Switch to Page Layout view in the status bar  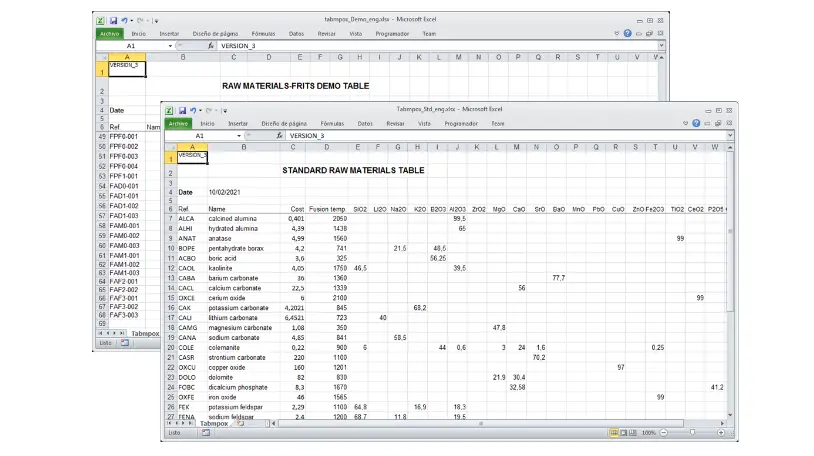pyautogui.click(x=622, y=433)
